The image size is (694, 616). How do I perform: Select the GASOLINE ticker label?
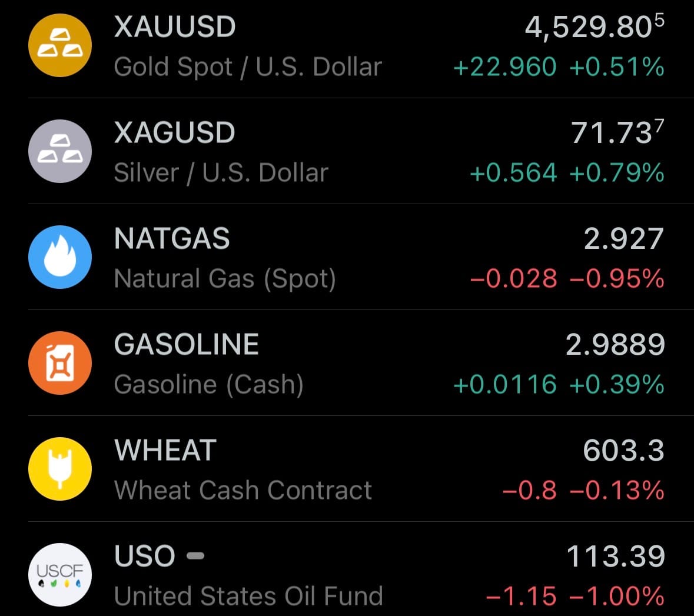187,345
